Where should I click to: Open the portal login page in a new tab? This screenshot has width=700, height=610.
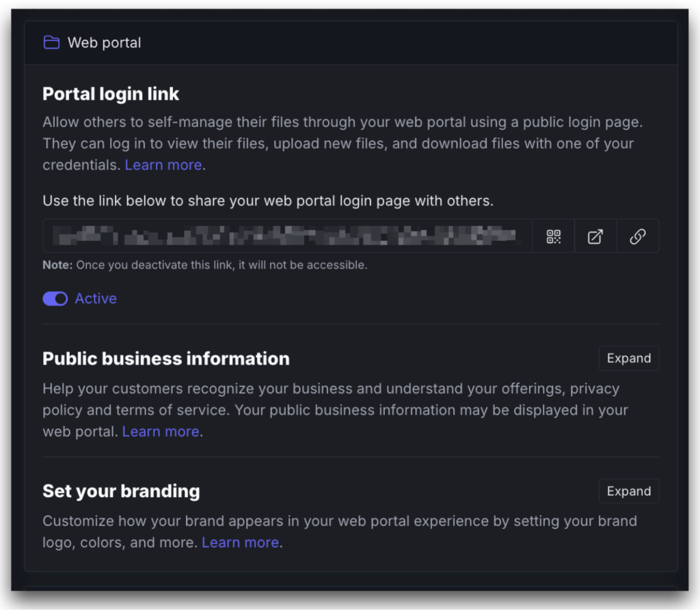[595, 236]
